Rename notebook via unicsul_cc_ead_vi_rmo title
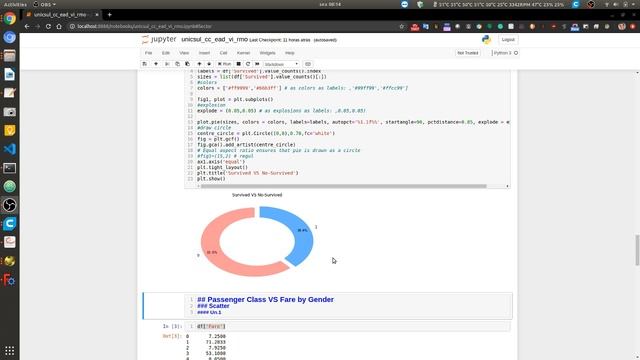 tap(214, 40)
